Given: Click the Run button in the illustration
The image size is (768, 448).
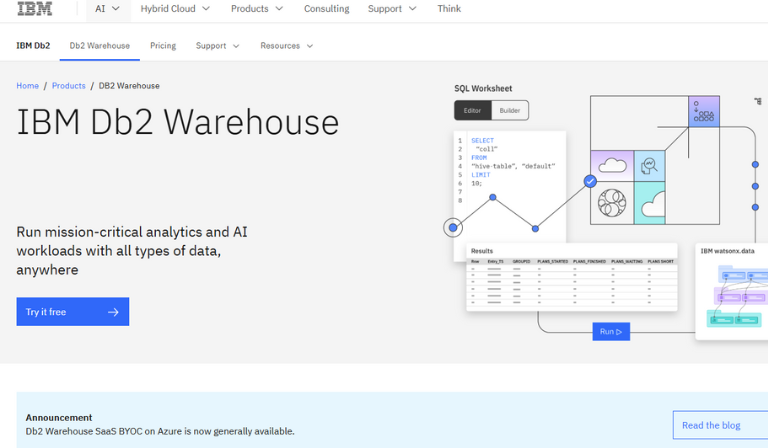Looking at the screenshot, I should [x=611, y=331].
